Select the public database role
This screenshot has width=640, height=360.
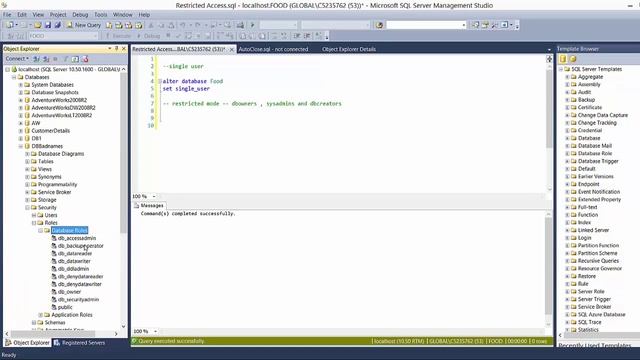coord(65,307)
